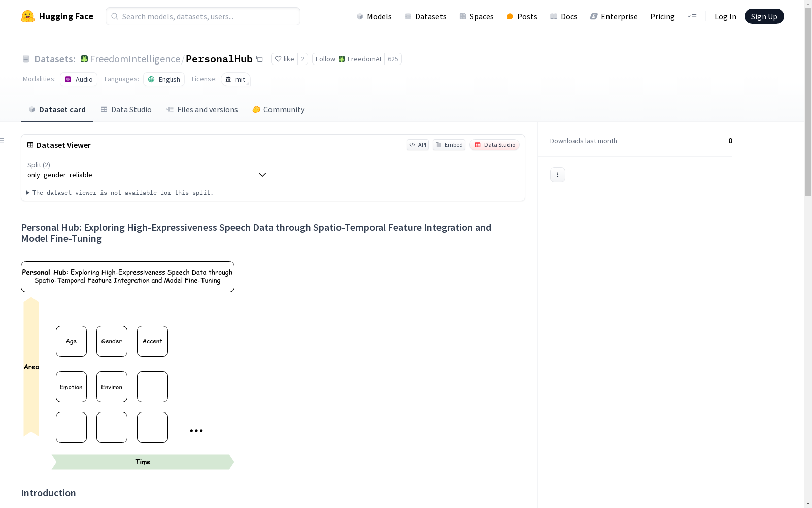Click the Downloads last month label

pos(584,141)
